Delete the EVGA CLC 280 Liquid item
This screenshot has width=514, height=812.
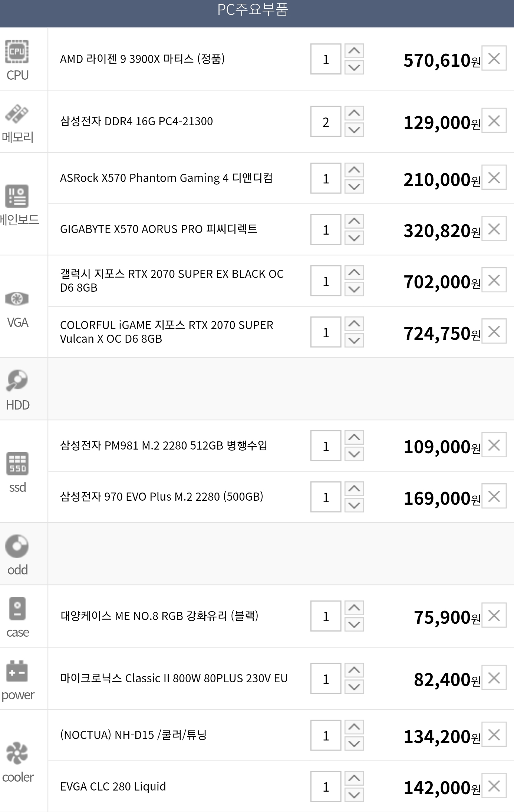click(x=494, y=786)
